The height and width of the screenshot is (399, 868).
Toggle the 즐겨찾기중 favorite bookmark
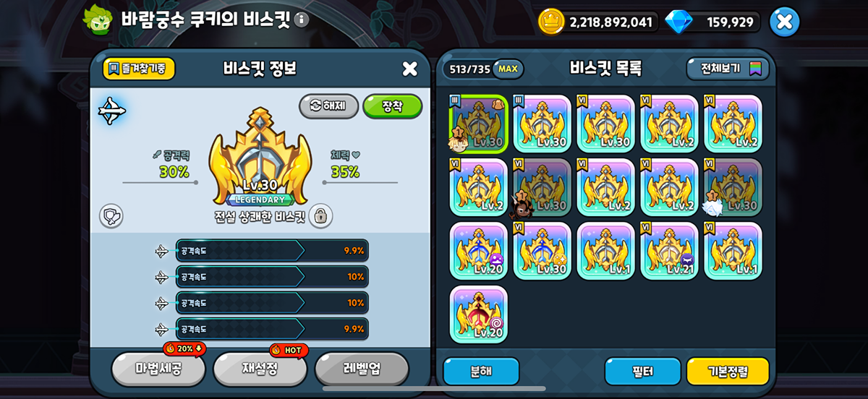point(139,69)
